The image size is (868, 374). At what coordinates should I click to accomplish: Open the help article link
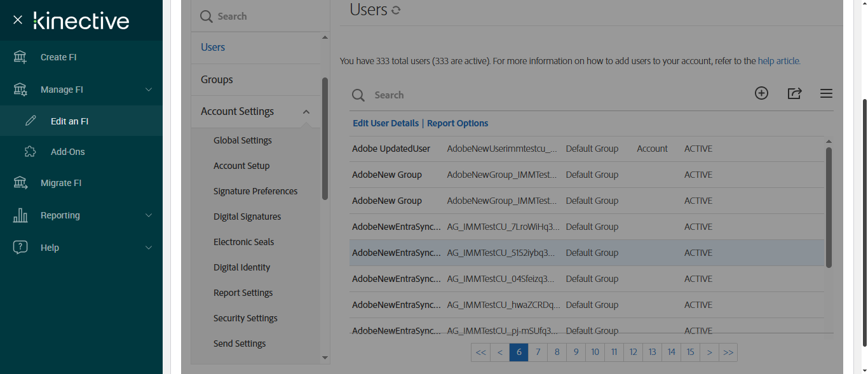coord(778,62)
